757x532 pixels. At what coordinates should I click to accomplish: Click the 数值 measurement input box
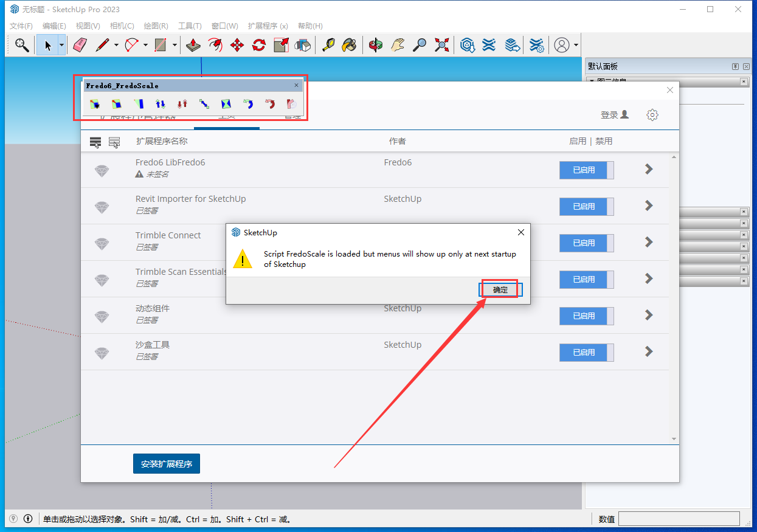click(679, 519)
